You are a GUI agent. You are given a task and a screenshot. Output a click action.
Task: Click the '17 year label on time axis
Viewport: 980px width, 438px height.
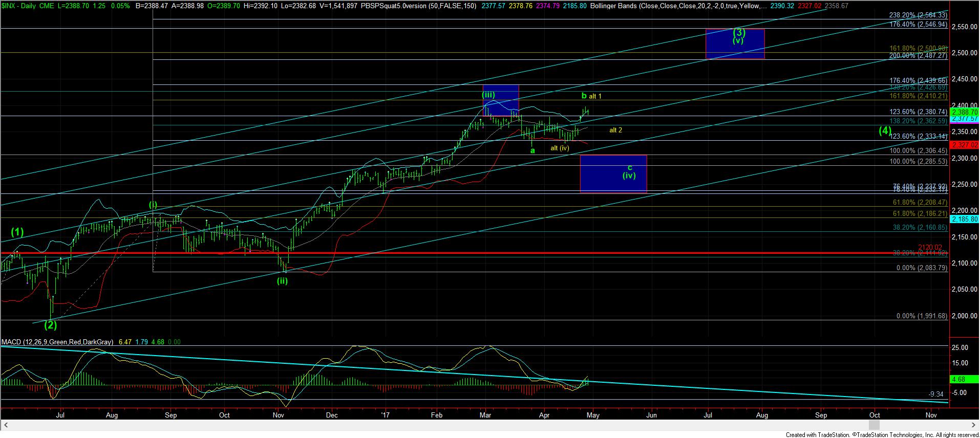[x=387, y=415]
